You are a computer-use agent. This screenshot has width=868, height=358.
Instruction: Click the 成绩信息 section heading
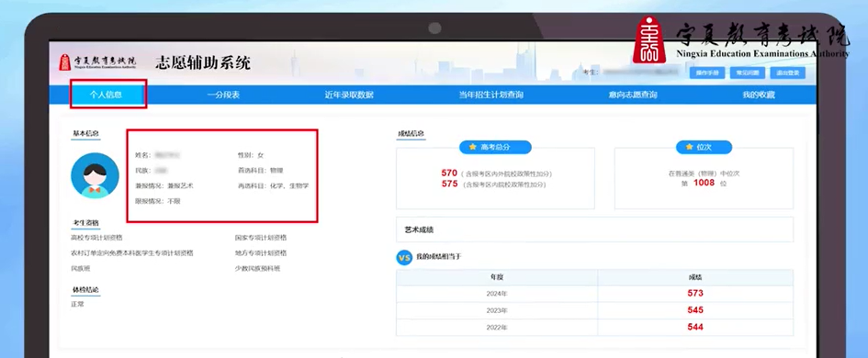[x=411, y=133]
